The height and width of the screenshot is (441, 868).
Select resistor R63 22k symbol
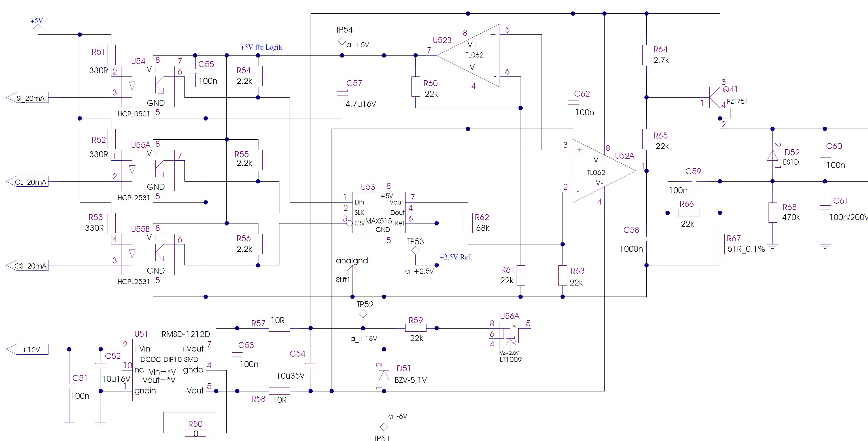[563, 276]
